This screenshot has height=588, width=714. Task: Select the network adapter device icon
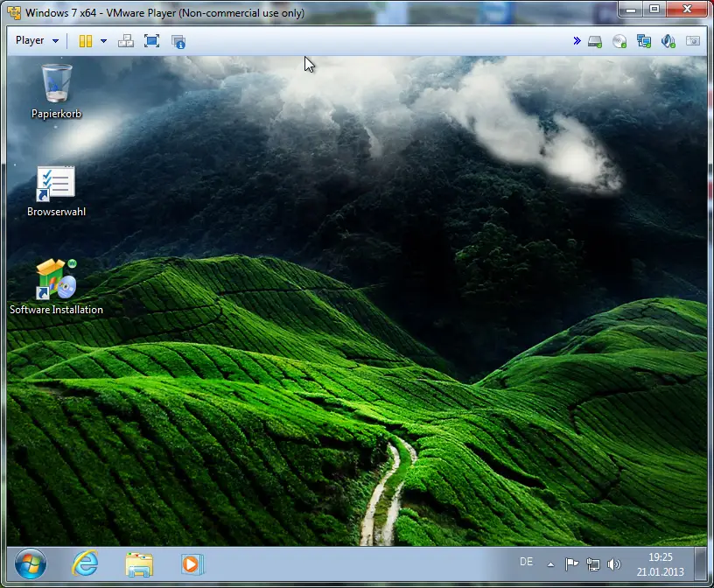(x=644, y=41)
